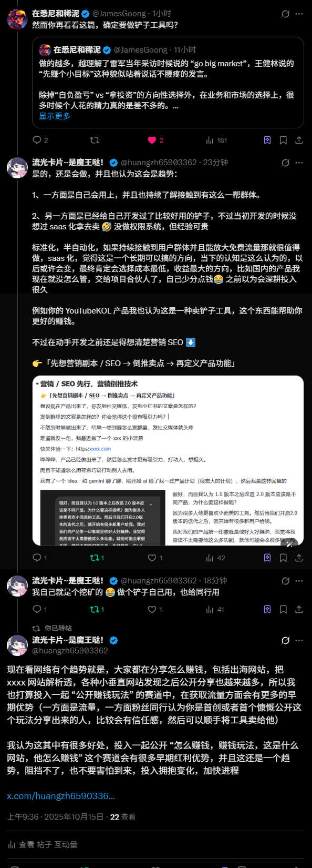Retweet JamesGoong's top post
312x868 pixels.
95,140
